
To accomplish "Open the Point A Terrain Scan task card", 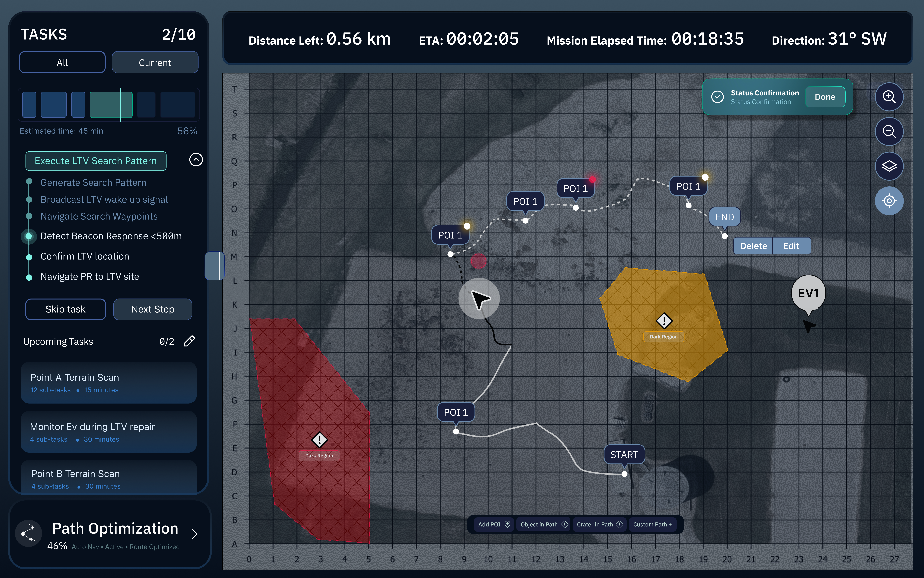I will click(109, 383).
